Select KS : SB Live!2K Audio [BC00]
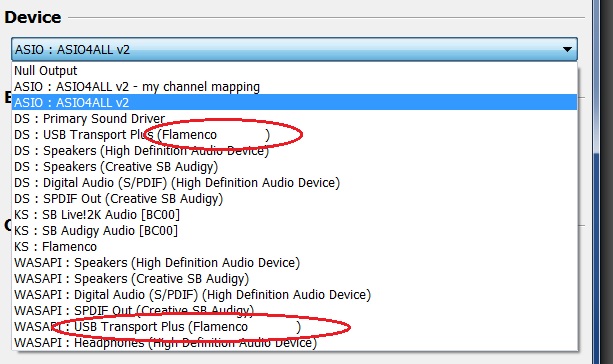 pyautogui.click(x=294, y=215)
